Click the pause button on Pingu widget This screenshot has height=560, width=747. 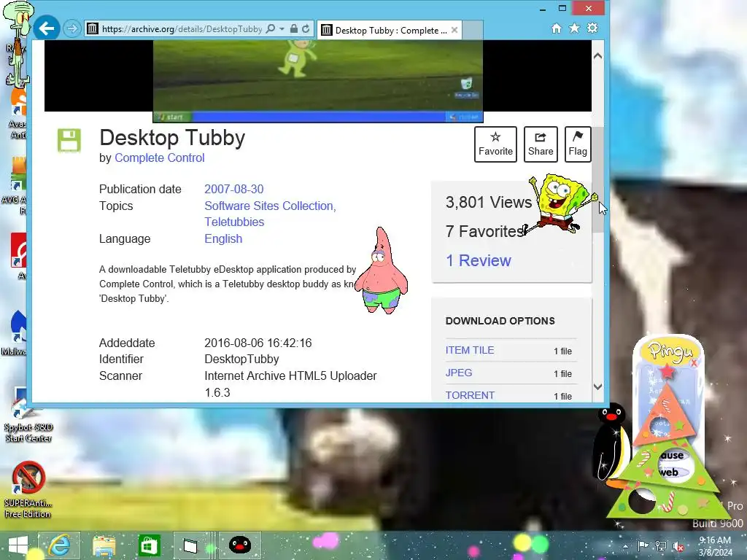[x=672, y=456]
